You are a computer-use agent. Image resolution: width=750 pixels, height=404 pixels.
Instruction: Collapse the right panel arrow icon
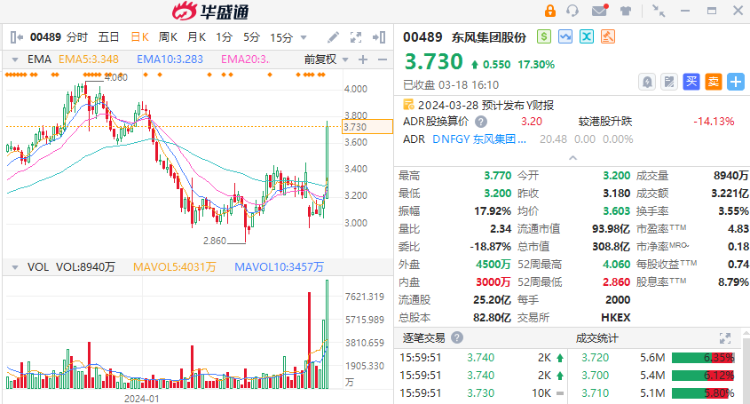[x=379, y=37]
